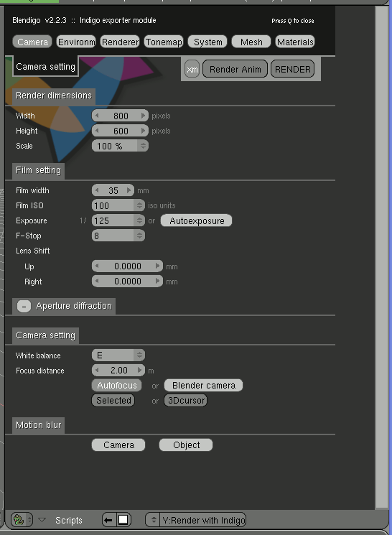The height and width of the screenshot is (535, 392).
Task: Click the Render Anim button
Action: coord(235,69)
